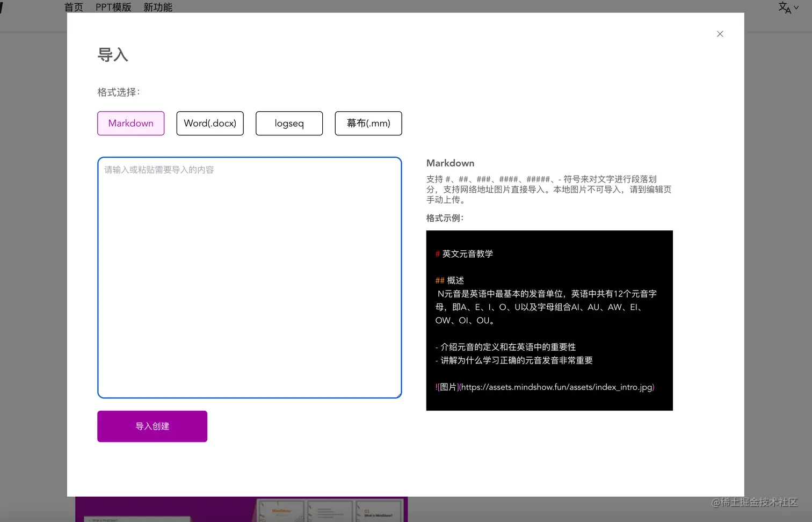Expand the language selector chevron
Screen dimensions: 812x522
click(x=796, y=8)
